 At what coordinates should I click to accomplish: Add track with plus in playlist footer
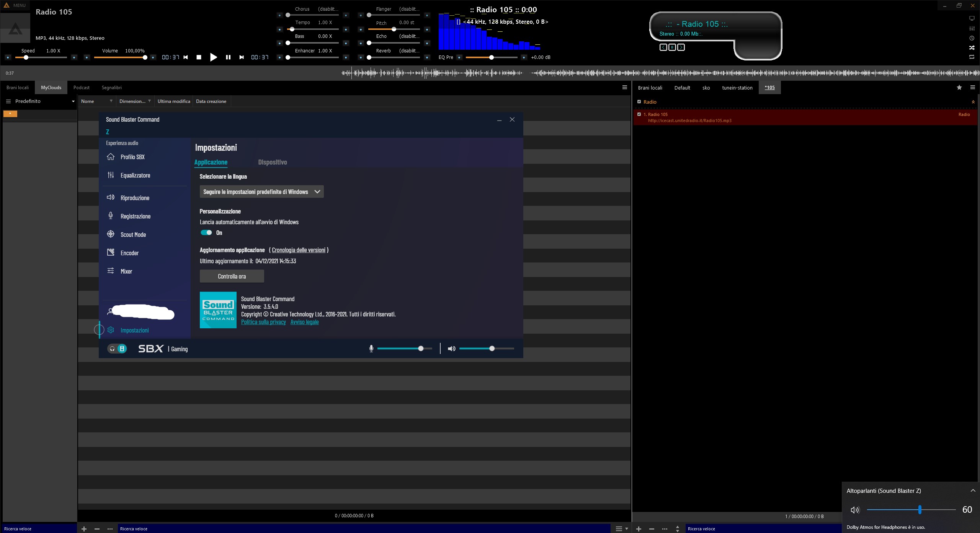[639, 529]
